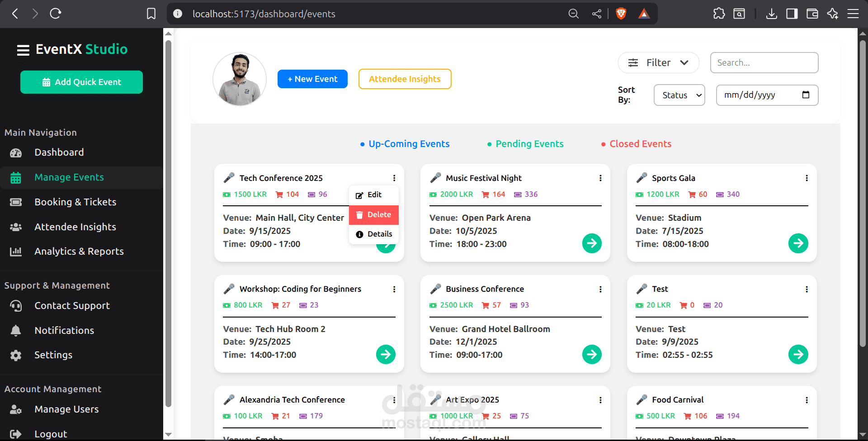Choose Delete from the event context menu
The width and height of the screenshot is (868, 441).
pos(374,215)
